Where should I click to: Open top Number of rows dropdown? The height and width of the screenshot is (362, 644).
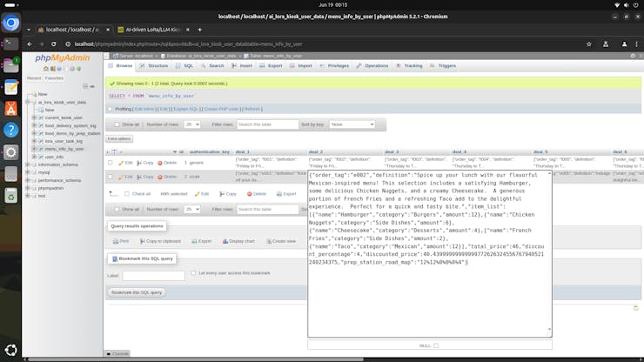tap(191, 124)
